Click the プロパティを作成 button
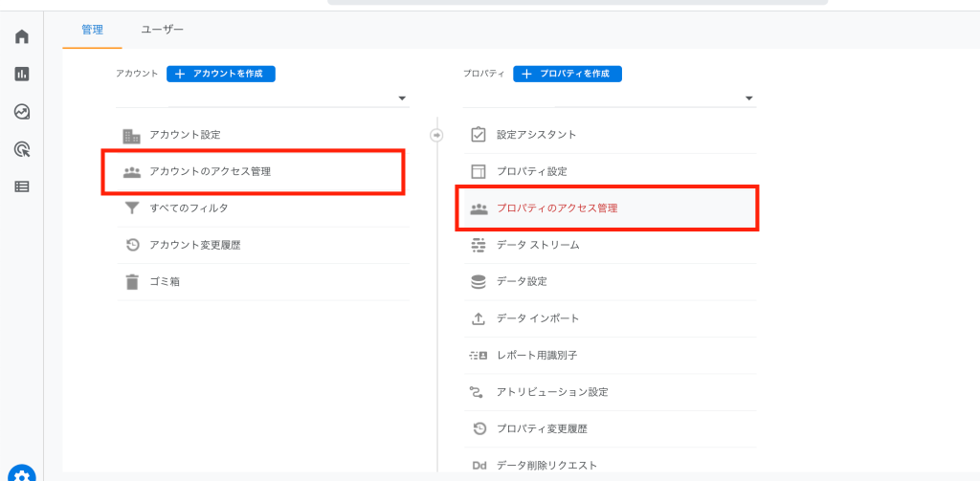 568,74
